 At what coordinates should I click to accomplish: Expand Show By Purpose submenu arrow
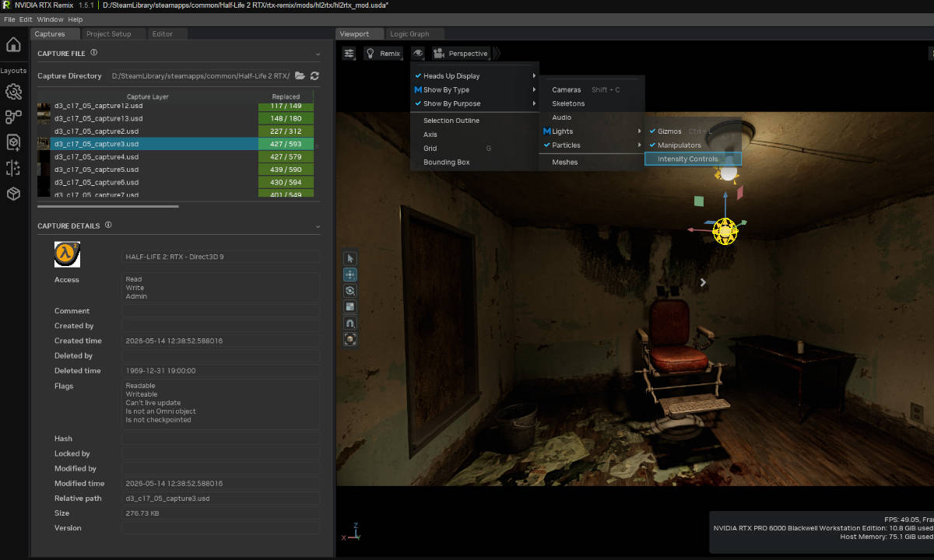(x=534, y=103)
